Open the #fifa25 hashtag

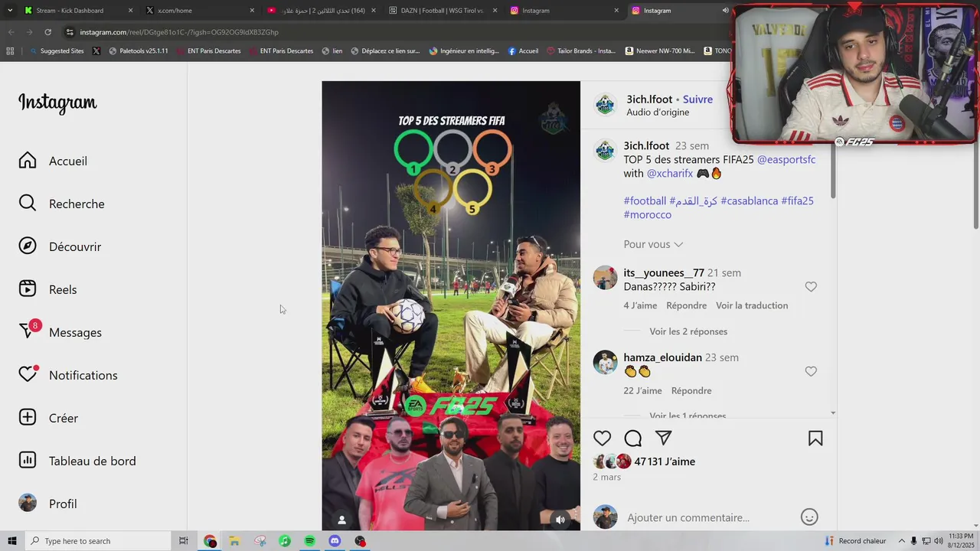coord(798,201)
